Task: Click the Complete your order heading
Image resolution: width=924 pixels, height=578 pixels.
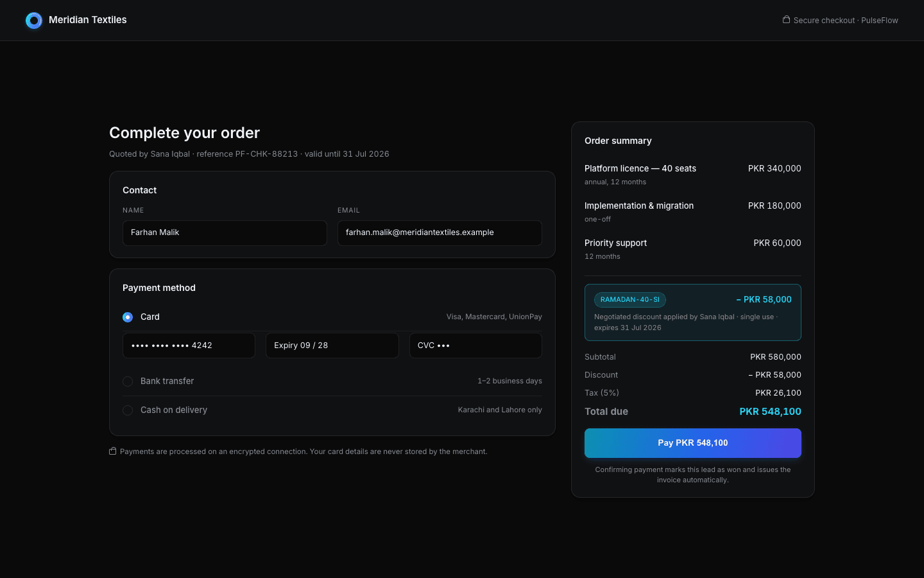Action: pos(184,133)
